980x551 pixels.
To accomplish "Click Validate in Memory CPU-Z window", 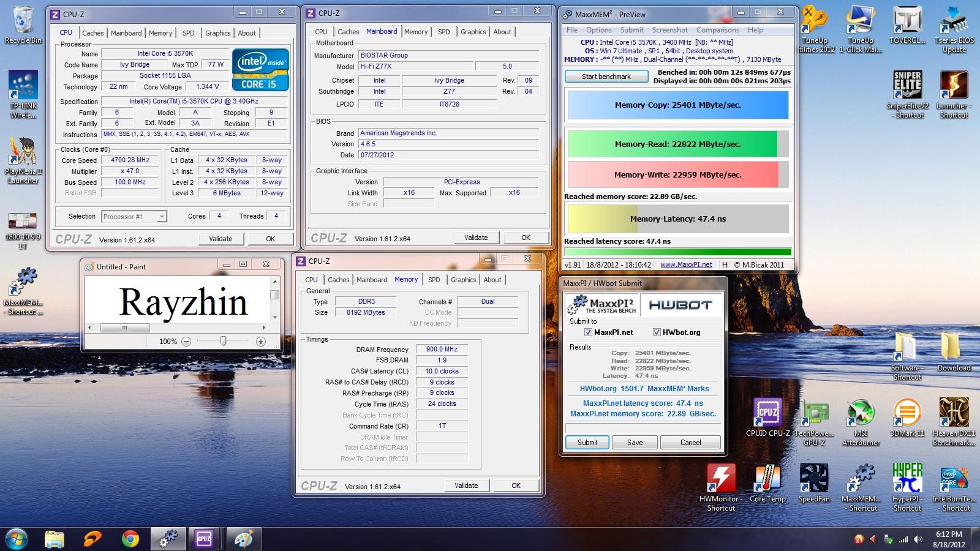I will (x=466, y=485).
